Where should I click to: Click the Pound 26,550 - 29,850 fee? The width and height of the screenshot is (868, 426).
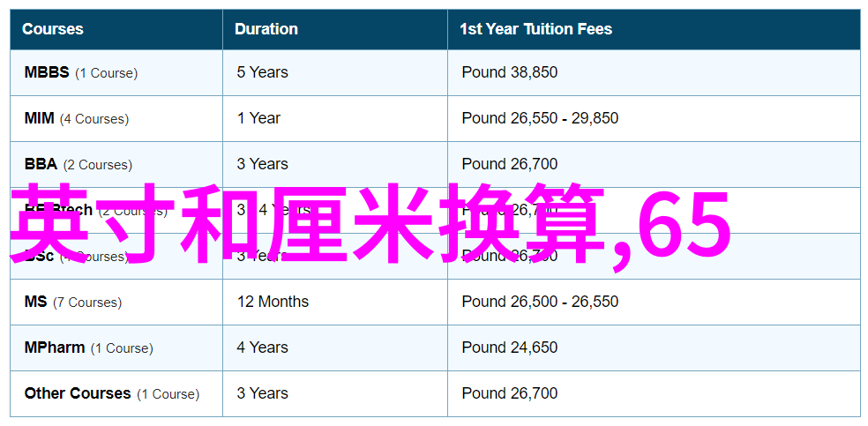[x=540, y=118]
